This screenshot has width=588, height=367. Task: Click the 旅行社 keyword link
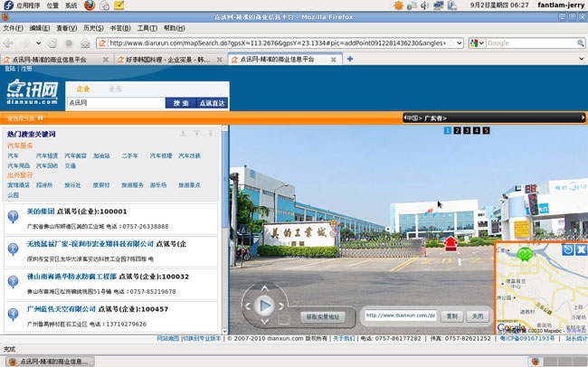point(72,185)
